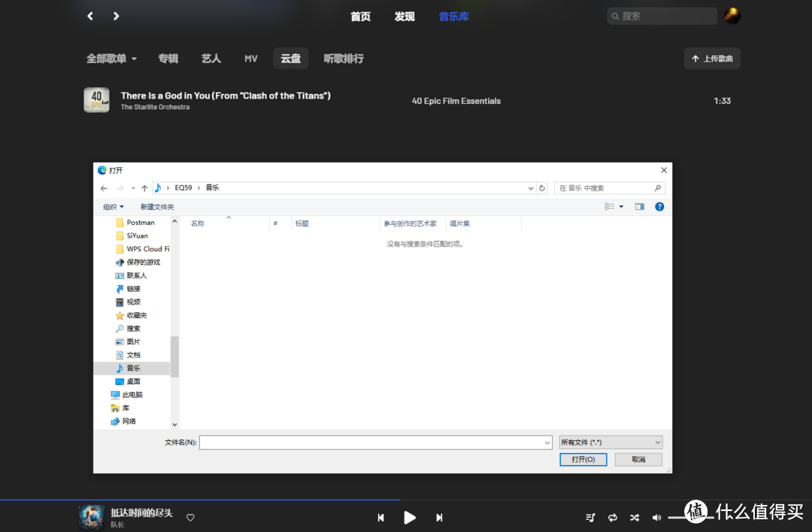Skip to the next track
This screenshot has height=532, width=812.
tap(439, 518)
